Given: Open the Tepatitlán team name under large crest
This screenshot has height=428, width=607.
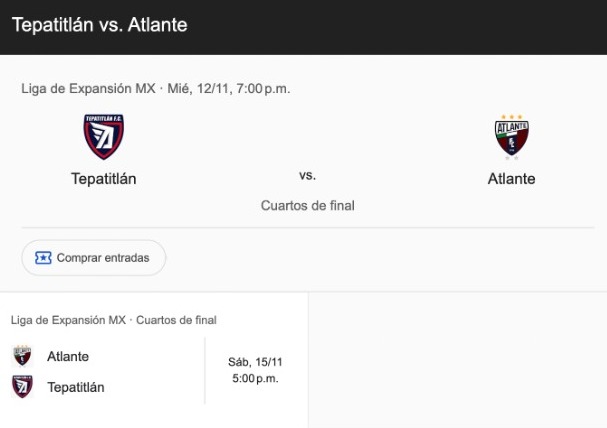Looking at the screenshot, I should [103, 179].
